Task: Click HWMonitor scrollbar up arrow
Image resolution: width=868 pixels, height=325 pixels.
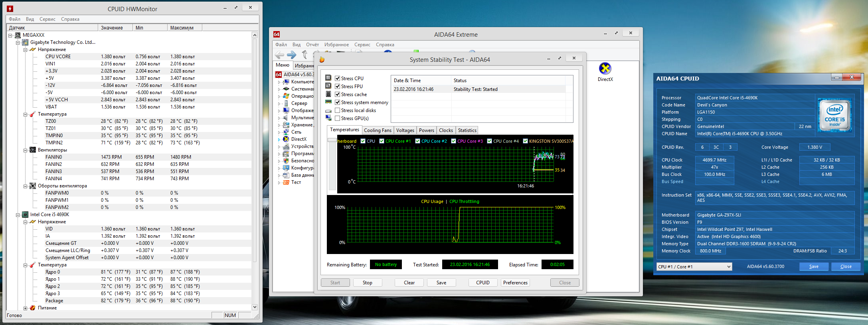Action: point(255,35)
